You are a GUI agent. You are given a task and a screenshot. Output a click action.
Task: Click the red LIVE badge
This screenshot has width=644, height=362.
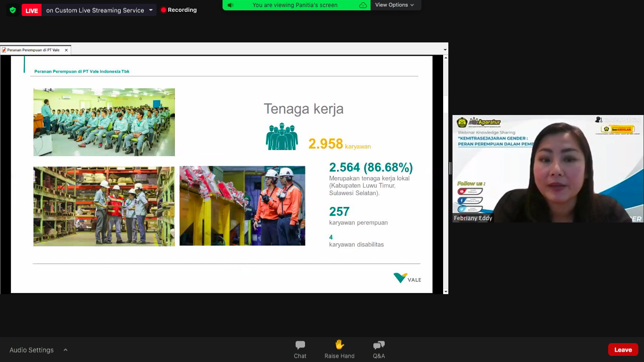[32, 10]
